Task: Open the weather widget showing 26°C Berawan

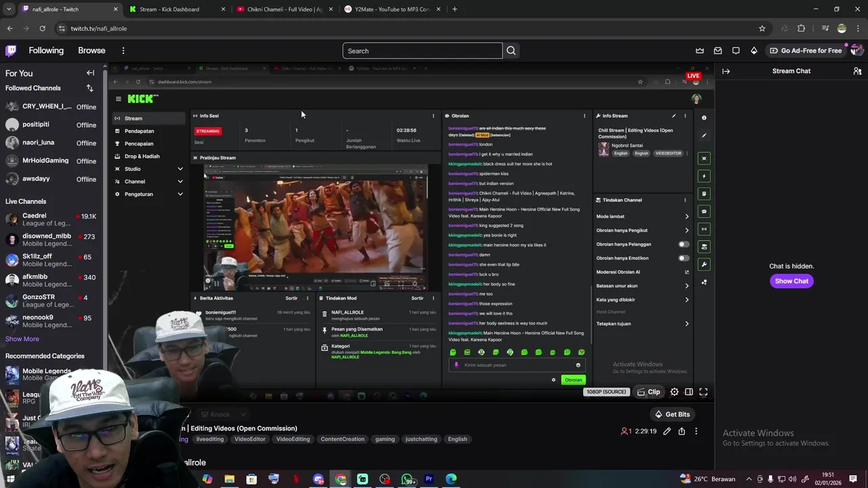Action: coord(708,479)
